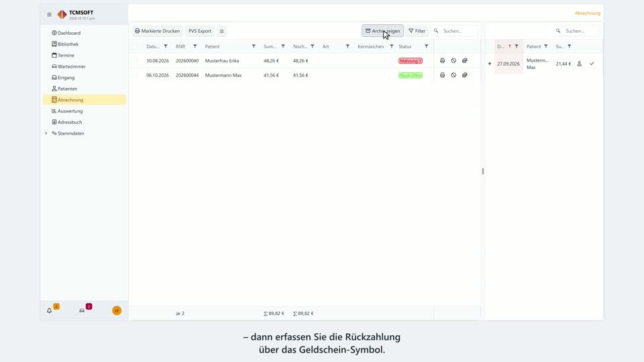Tick the checkbox for the 06.10.2026 Mustermann Max row
The image size is (644, 362).
tap(135, 75)
